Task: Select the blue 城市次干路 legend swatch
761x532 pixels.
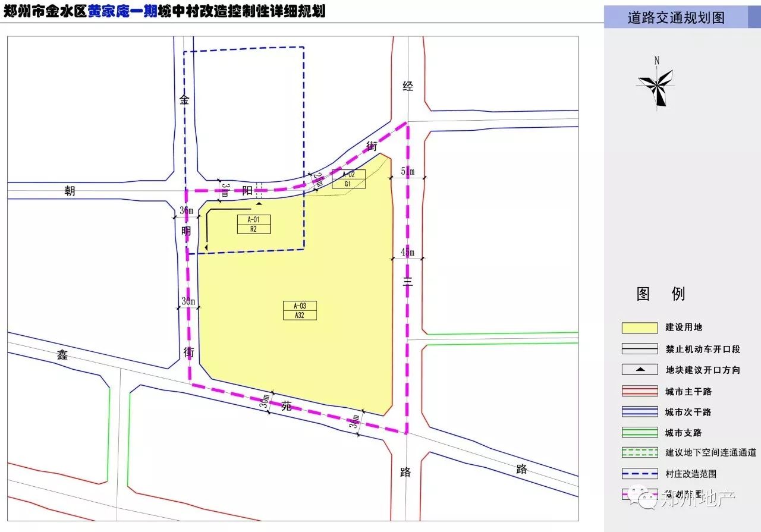Action: click(640, 411)
